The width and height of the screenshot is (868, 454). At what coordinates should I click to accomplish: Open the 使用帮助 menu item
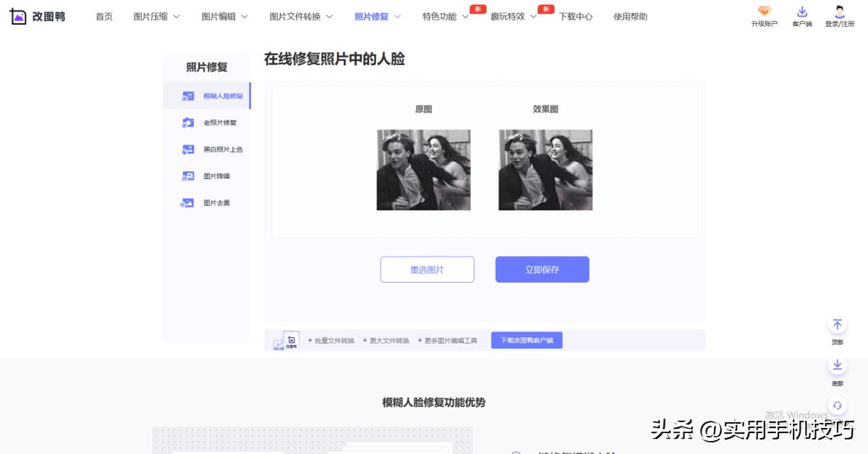(x=629, y=16)
